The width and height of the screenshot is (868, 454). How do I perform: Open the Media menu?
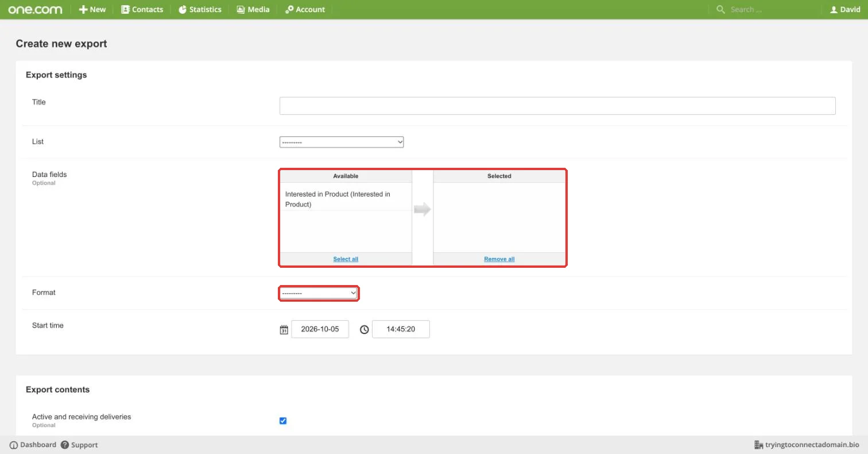253,9
